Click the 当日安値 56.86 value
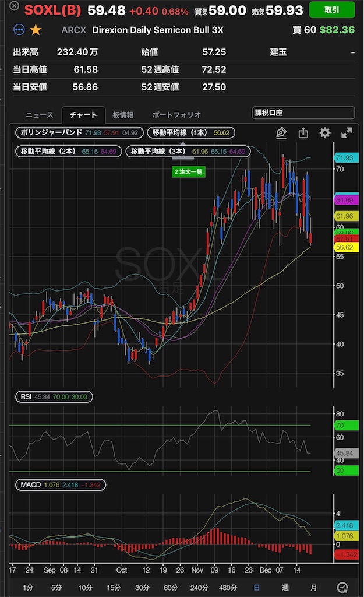The width and height of the screenshot is (364, 597). (85, 87)
